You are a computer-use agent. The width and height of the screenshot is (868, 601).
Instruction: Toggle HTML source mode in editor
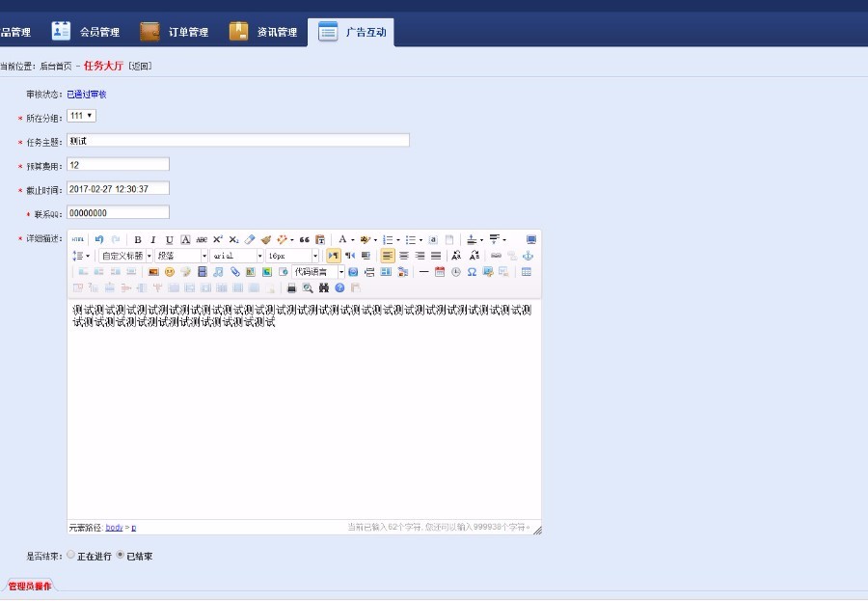pyautogui.click(x=78, y=240)
